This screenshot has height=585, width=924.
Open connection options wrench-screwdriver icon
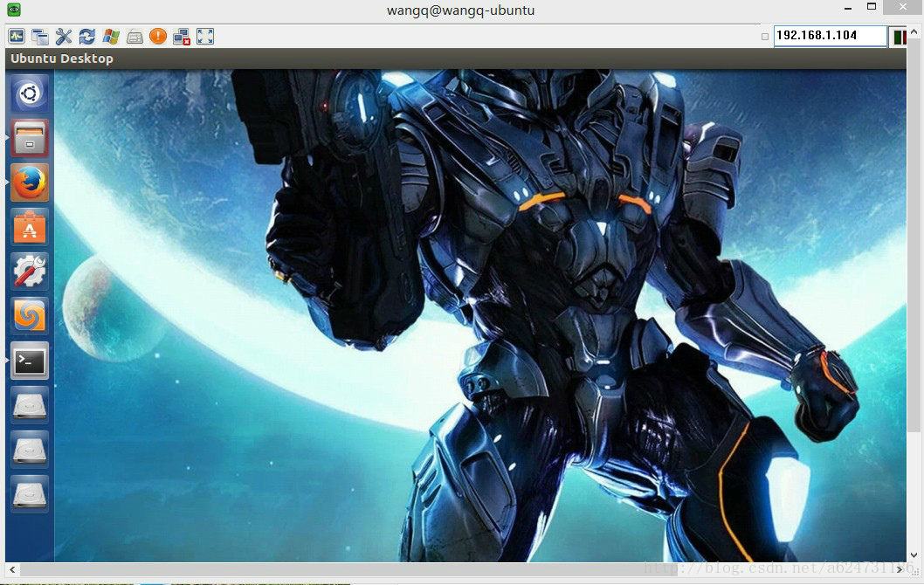coord(64,37)
